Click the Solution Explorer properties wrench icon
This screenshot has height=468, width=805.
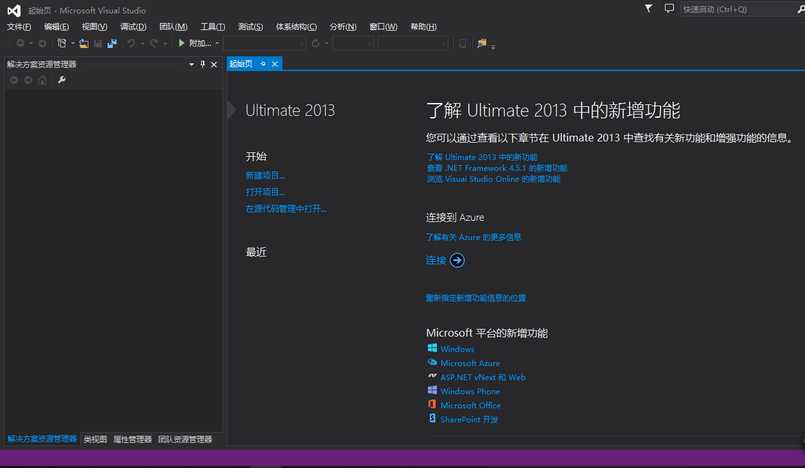(x=62, y=80)
